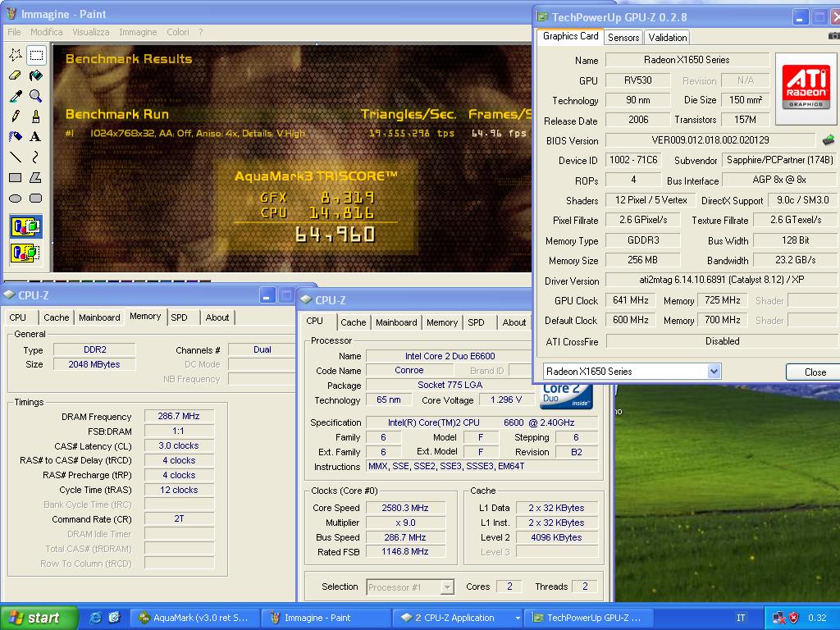This screenshot has width=840, height=630.
Task: Select the Pencil tool in Paint
Action: (x=16, y=116)
